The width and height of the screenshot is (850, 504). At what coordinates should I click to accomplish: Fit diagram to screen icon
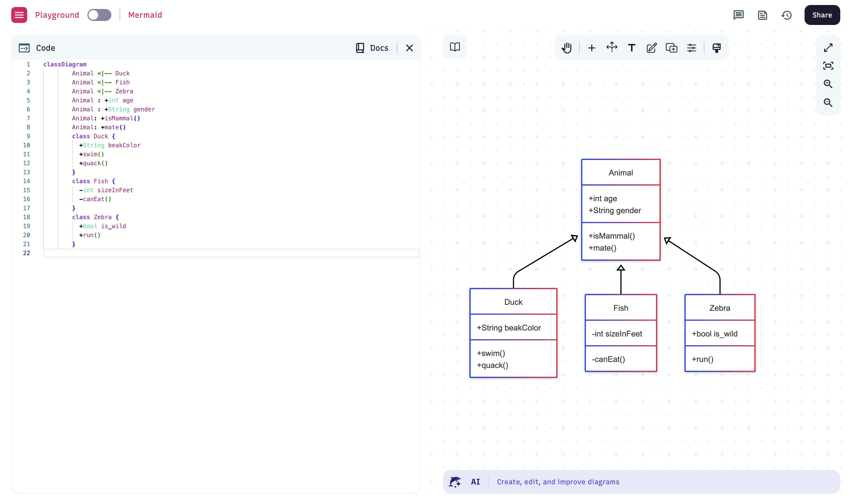click(x=828, y=66)
